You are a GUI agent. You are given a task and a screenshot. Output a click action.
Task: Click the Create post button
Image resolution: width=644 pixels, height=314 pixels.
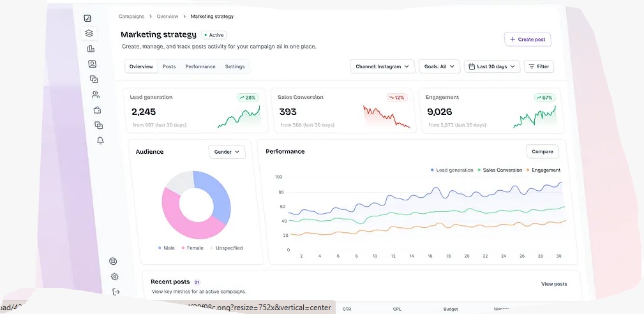[x=527, y=40]
